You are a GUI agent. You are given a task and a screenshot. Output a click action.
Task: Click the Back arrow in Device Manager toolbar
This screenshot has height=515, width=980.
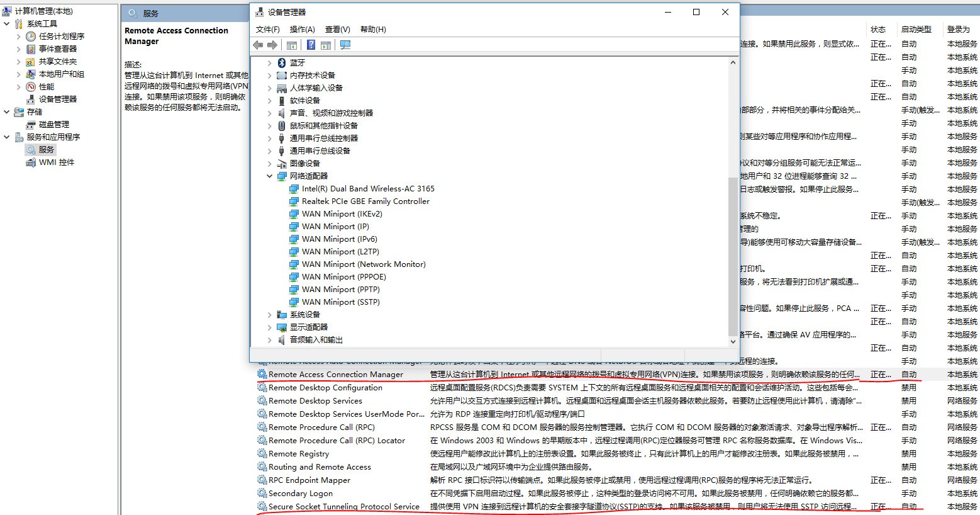(x=258, y=45)
